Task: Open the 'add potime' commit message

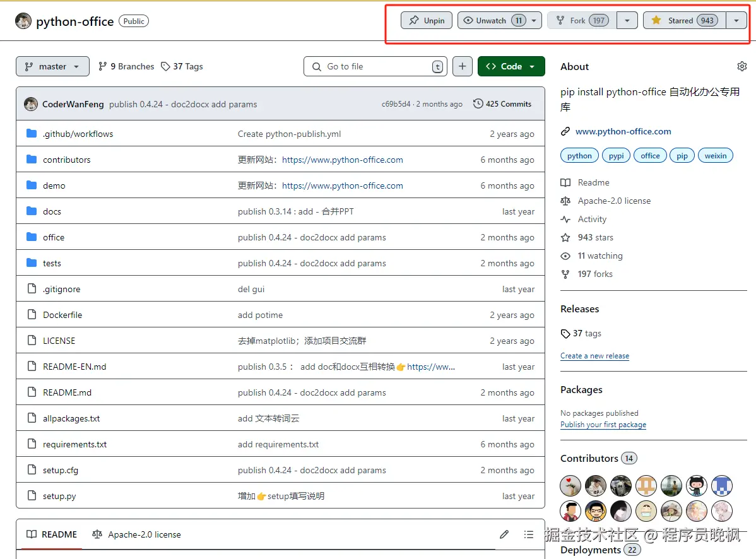Action: pyautogui.click(x=261, y=315)
